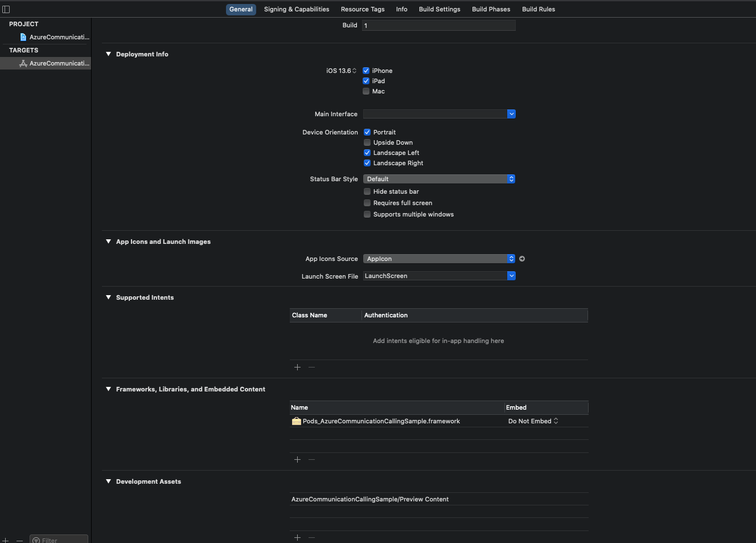Check Hide status bar option
Image resolution: width=756 pixels, height=543 pixels.
pyautogui.click(x=367, y=191)
